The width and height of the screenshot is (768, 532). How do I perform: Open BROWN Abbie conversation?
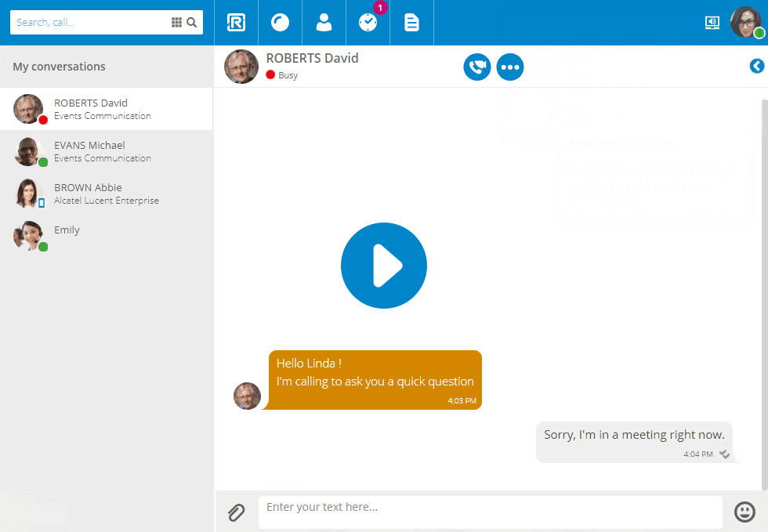point(106,194)
